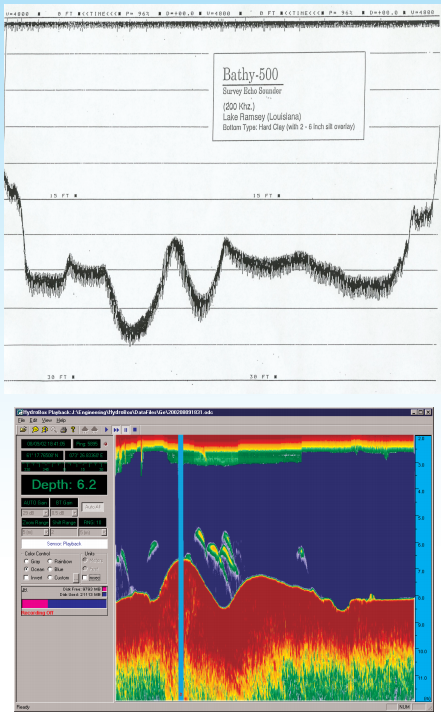Click the Bathy-500 label on the chart
Screen dimensions: 441x719
pos(250,74)
